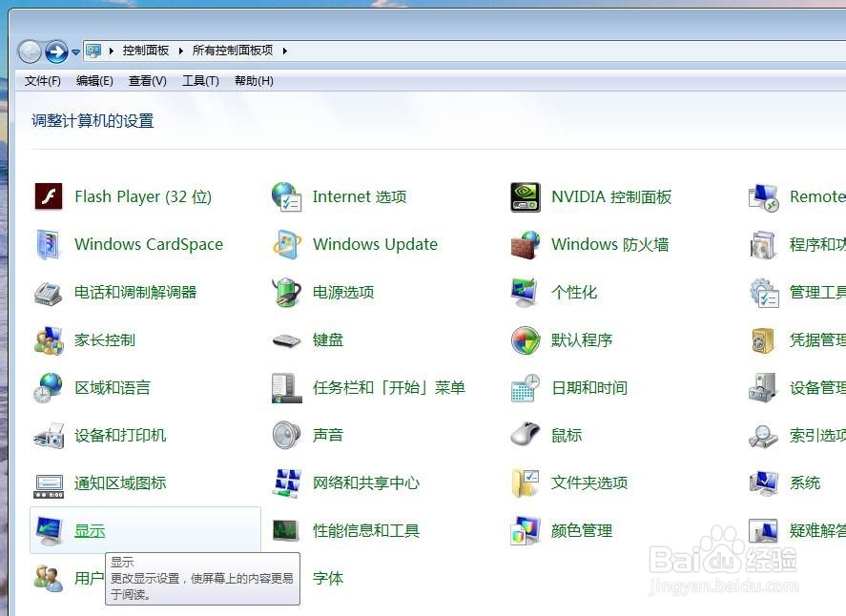Viewport: 846px width, 616px height.
Task: Open the 网络和共享中心 icon
Action: (286, 483)
